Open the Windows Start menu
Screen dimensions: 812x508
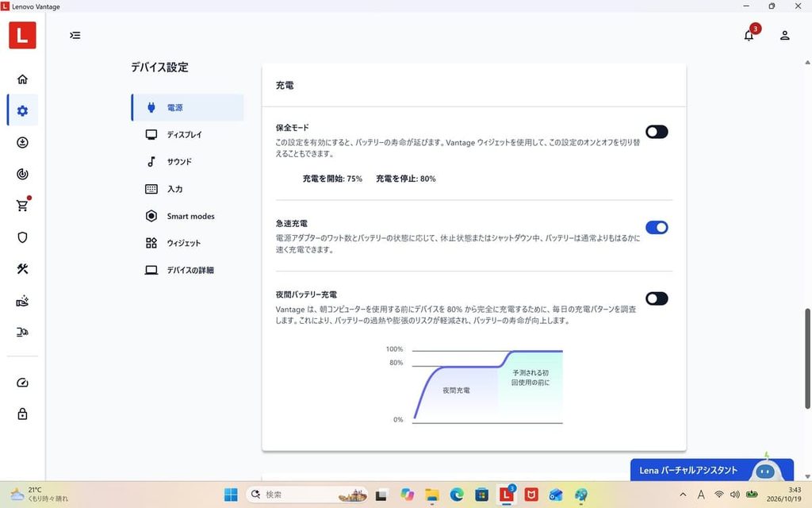pos(231,495)
